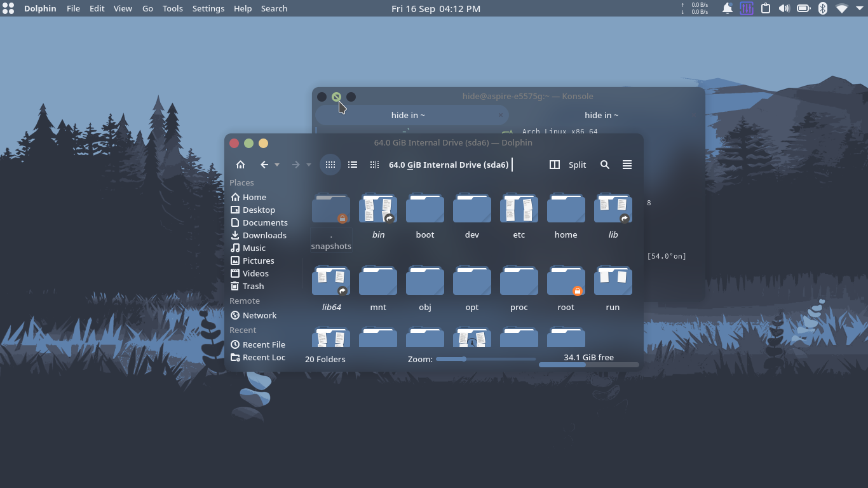Open the Downloads folder in Places
Viewport: 868px width, 488px height.
pyautogui.click(x=262, y=235)
